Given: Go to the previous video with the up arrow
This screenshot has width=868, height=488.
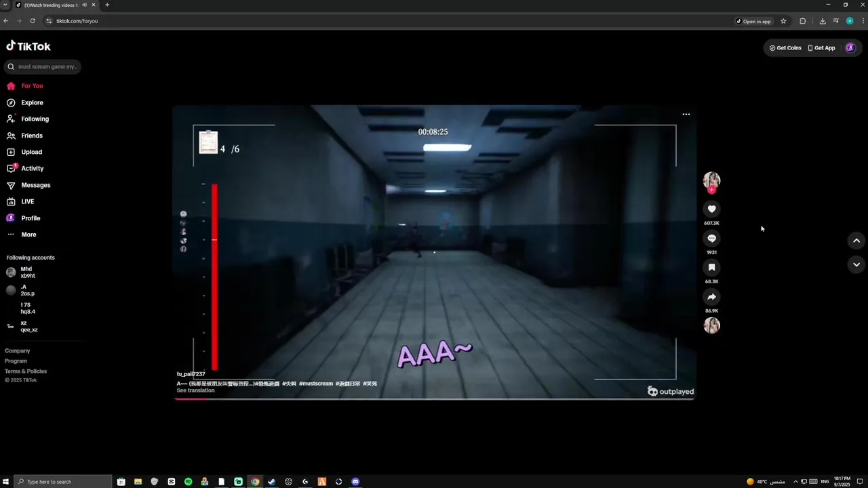Looking at the screenshot, I should point(856,241).
